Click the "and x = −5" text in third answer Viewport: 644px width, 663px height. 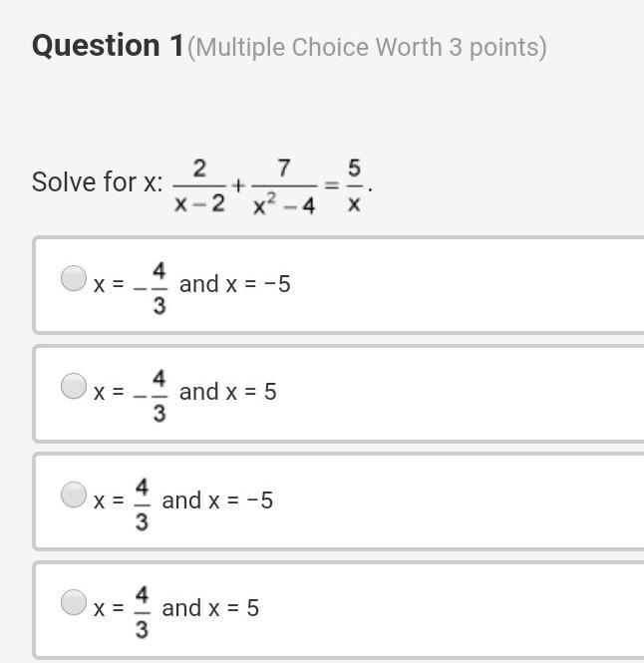pos(217,499)
